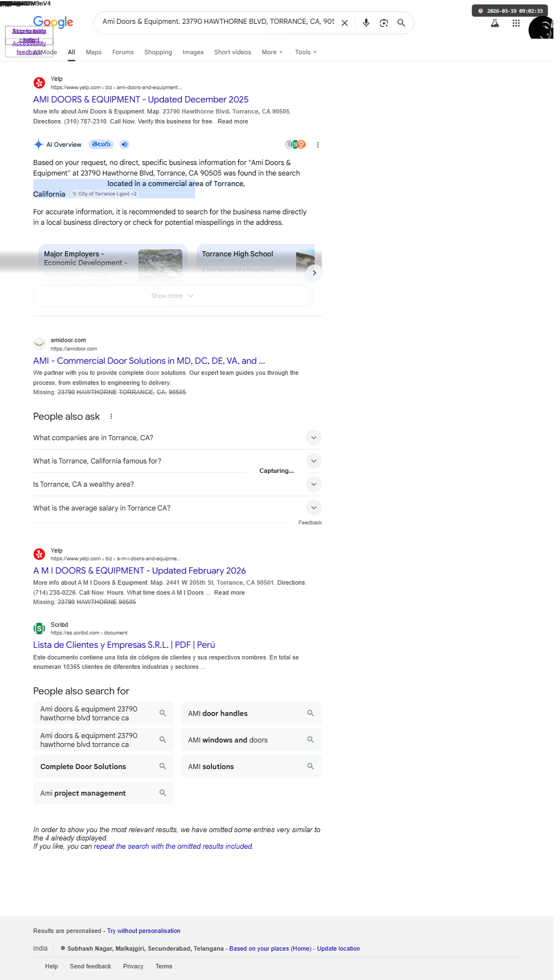Click 'Show more' in AI Overview

tap(173, 296)
